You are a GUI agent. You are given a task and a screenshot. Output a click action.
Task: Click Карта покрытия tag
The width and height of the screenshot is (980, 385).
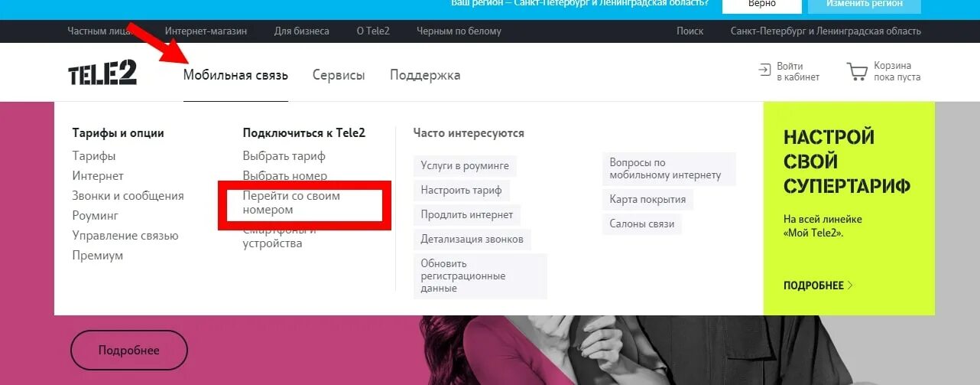[x=647, y=199]
